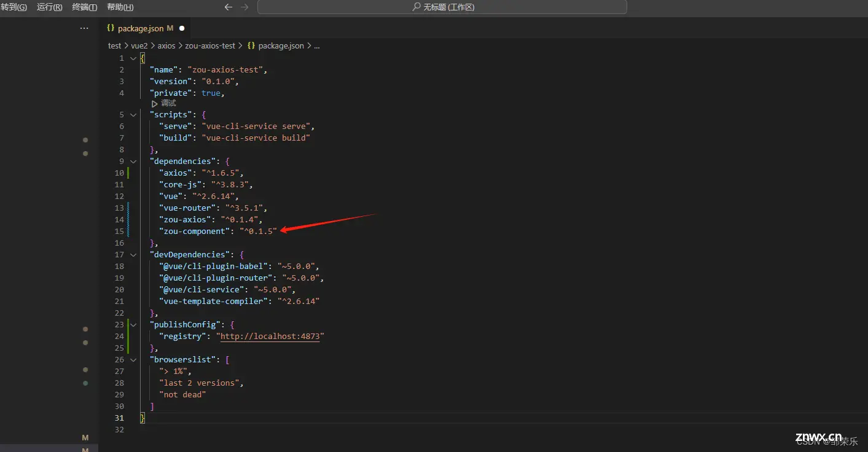
Task: Click the true value on private line
Action: (211, 93)
